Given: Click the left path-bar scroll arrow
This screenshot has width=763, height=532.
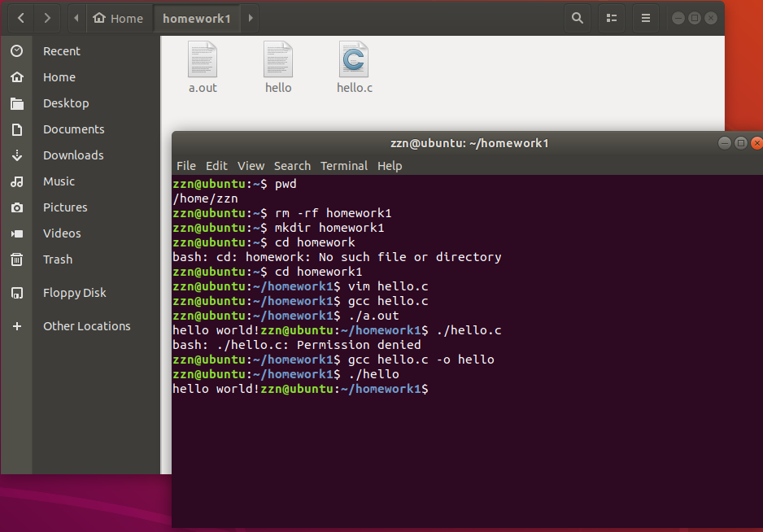Looking at the screenshot, I should point(76,18).
